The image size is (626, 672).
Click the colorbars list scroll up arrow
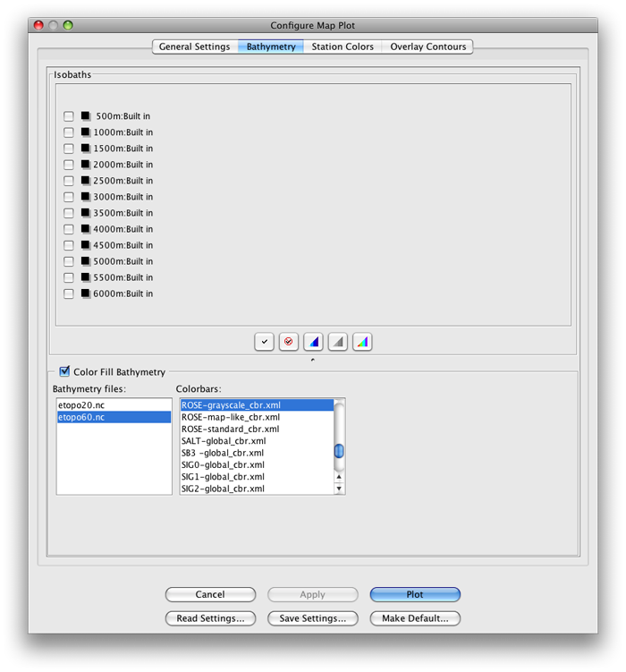(339, 477)
